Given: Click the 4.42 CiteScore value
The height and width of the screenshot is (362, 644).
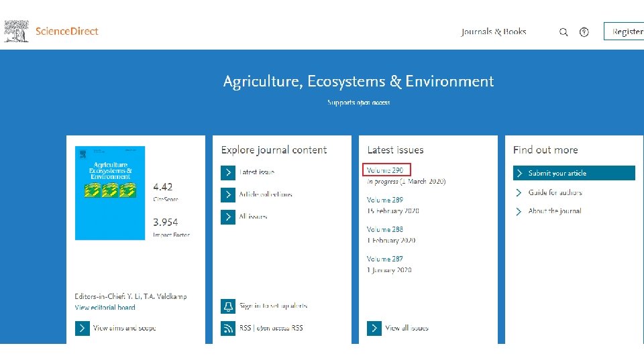Looking at the screenshot, I should coord(162,187).
